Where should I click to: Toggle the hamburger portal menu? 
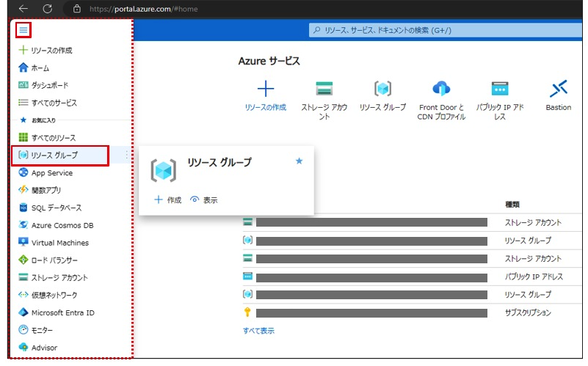(24, 30)
